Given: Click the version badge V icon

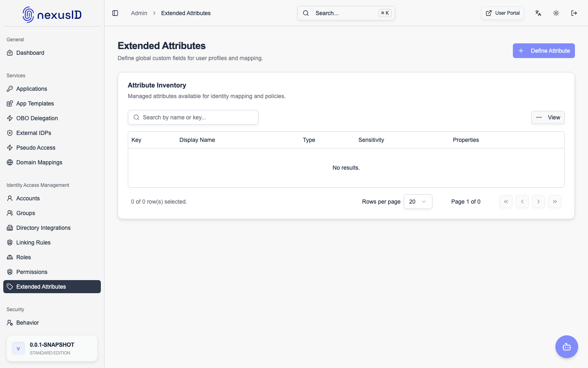Looking at the screenshot, I should [18, 348].
